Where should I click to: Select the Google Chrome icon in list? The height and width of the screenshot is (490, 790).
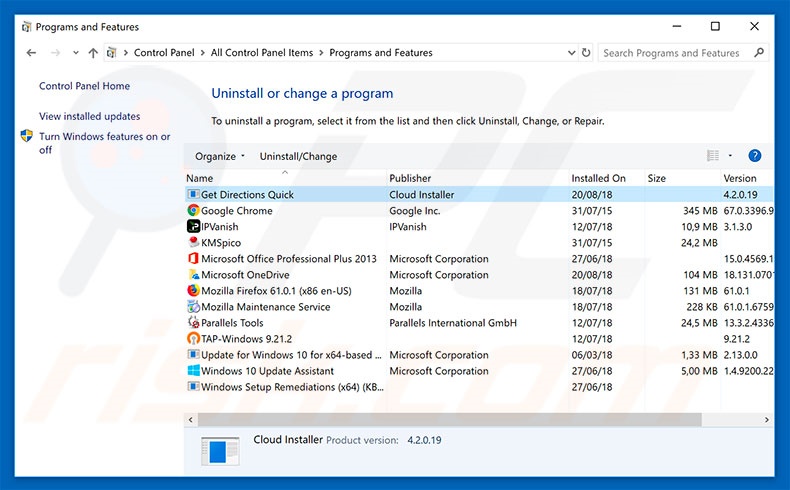tap(193, 211)
